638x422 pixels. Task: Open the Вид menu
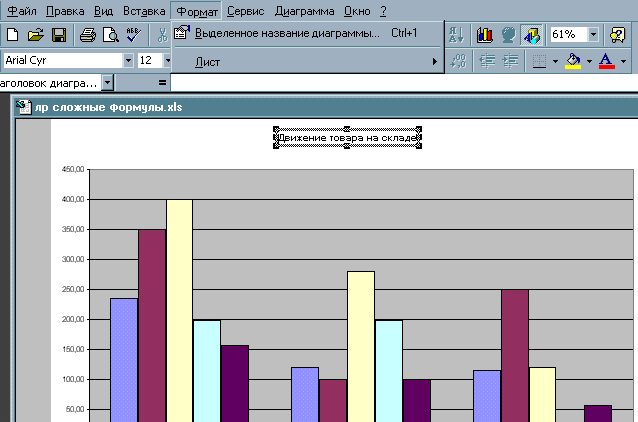(x=103, y=11)
